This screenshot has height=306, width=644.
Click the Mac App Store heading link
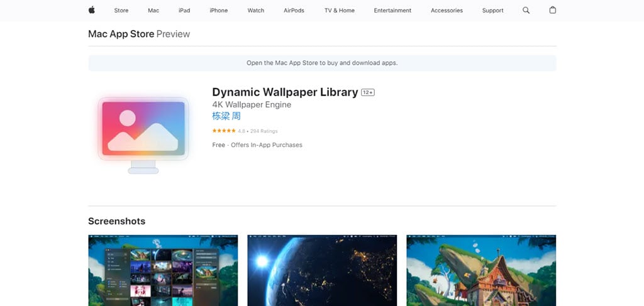(x=121, y=34)
